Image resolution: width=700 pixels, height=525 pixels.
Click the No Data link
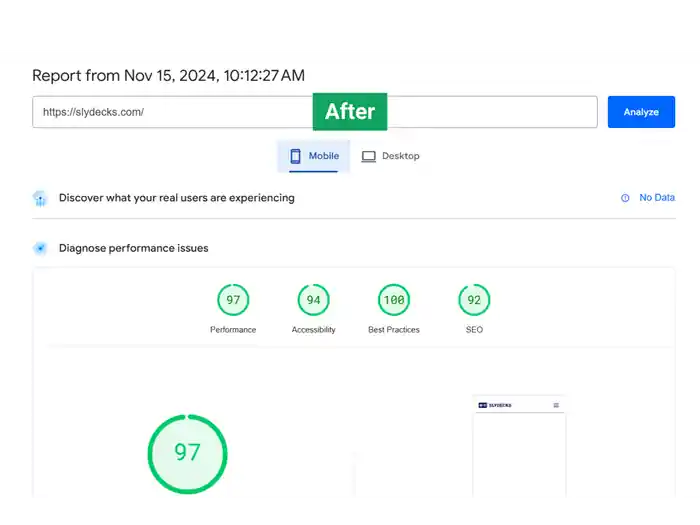(657, 197)
